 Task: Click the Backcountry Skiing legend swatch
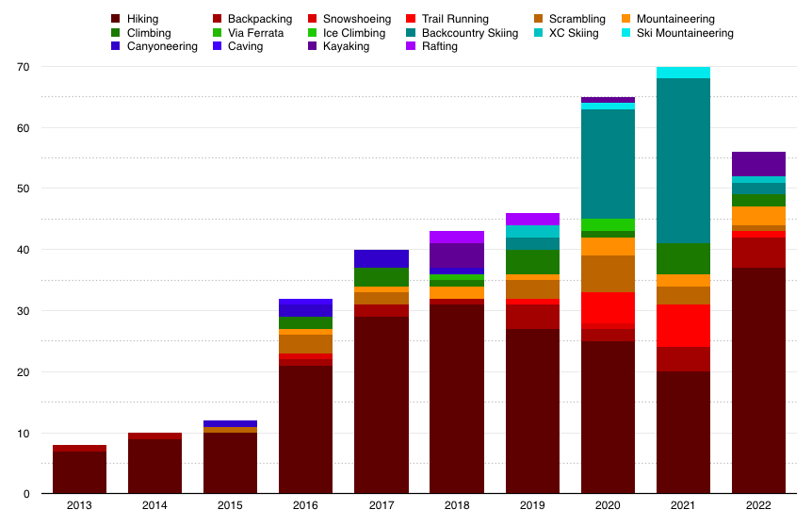(410, 33)
